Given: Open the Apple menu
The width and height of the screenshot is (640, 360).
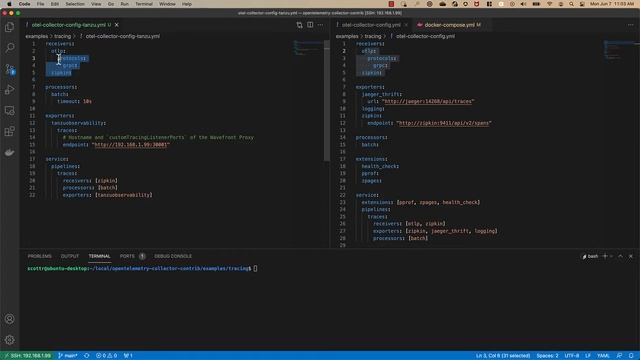Looking at the screenshot, I should pyautogui.click(x=9, y=4).
